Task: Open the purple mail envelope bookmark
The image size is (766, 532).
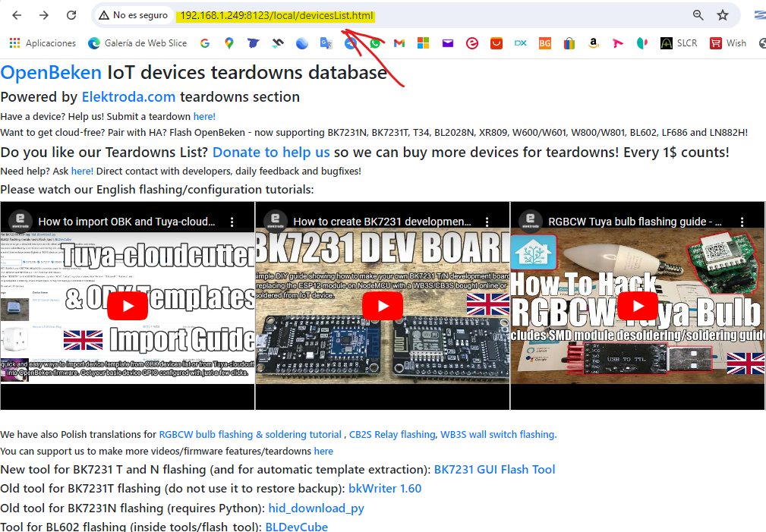Action: click(x=447, y=43)
